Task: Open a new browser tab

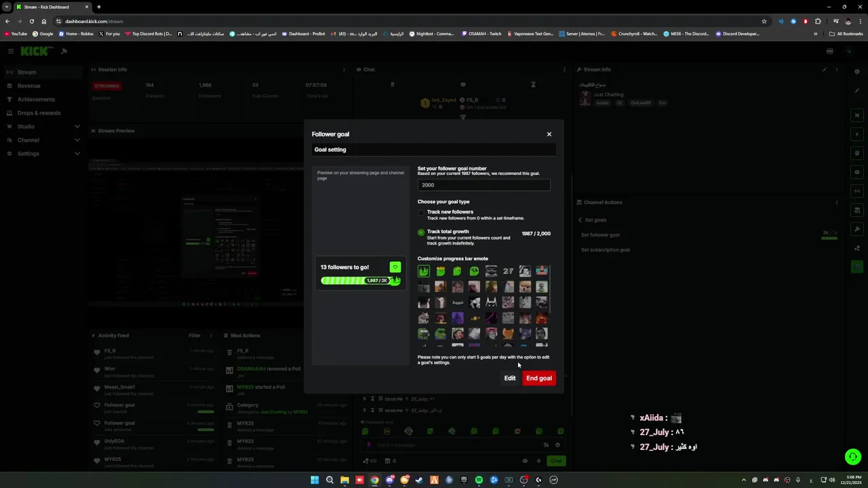Action: pyautogui.click(x=98, y=7)
